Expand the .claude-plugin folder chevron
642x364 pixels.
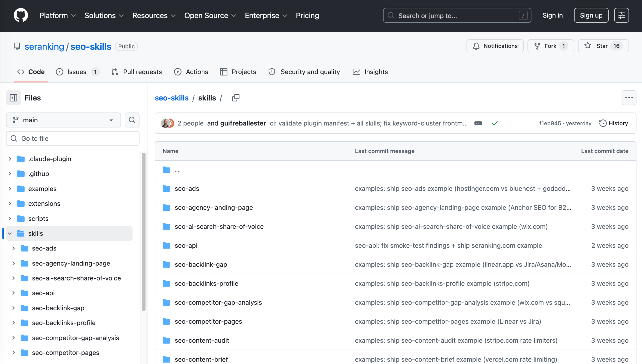point(10,159)
